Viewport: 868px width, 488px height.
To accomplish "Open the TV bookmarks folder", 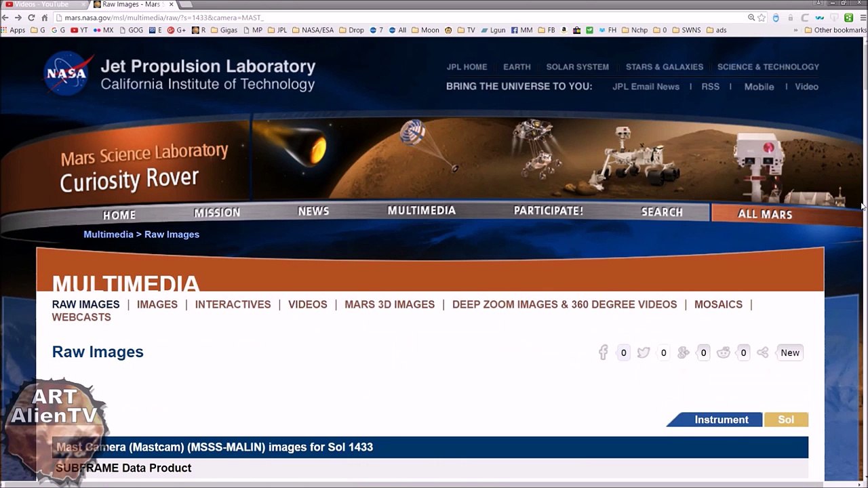I will [x=466, y=30].
